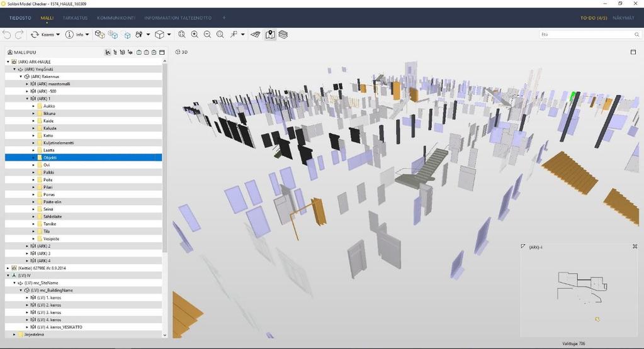Maximize the 3D view panel
This screenshot has height=349, width=644.
click(x=633, y=52)
